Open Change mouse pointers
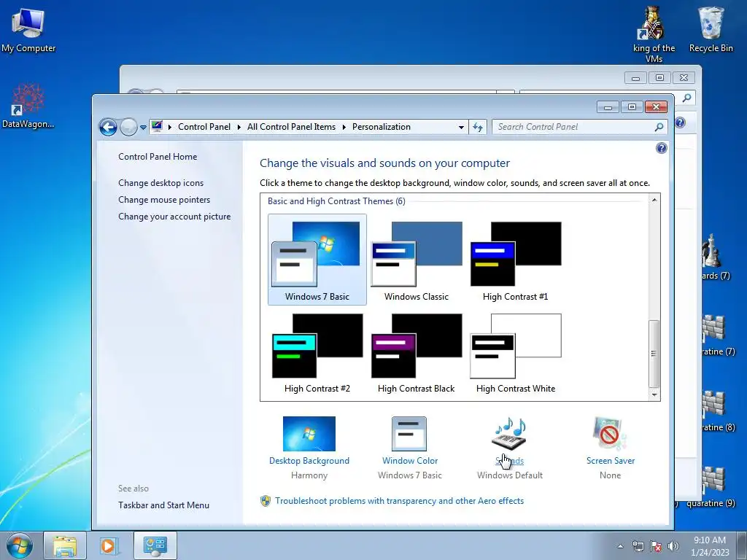Screen dimensions: 747x560 point(164,200)
